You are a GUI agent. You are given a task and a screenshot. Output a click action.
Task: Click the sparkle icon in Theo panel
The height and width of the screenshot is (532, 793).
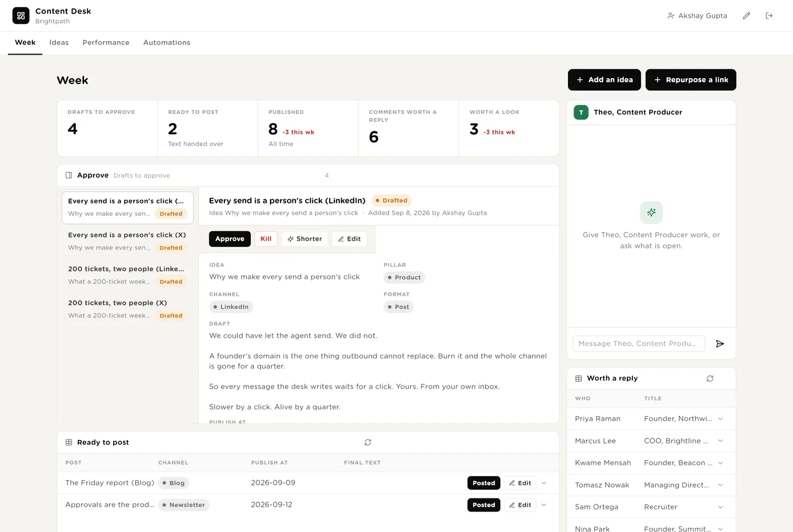click(651, 213)
